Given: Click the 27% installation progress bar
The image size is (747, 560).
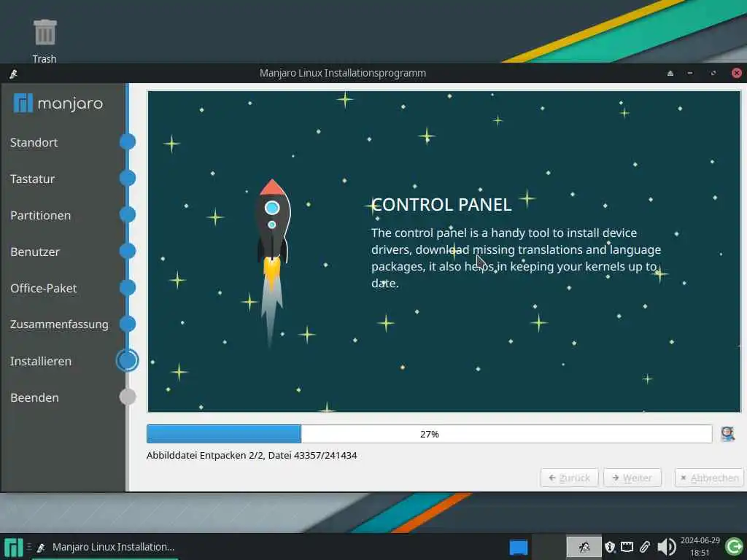Looking at the screenshot, I should (x=429, y=434).
